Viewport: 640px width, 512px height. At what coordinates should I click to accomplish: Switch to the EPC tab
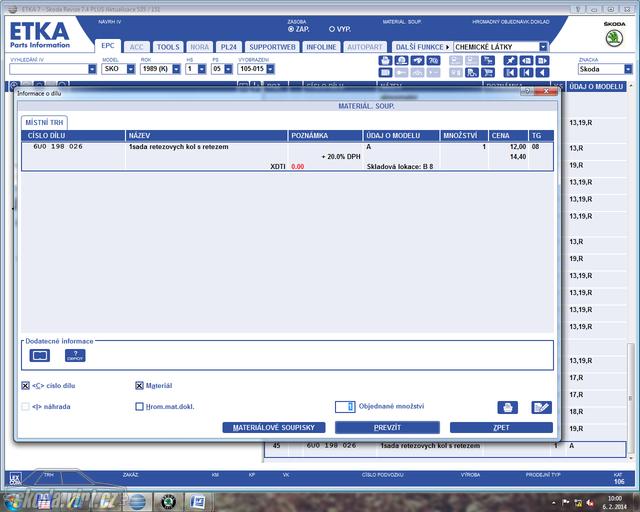point(108,46)
